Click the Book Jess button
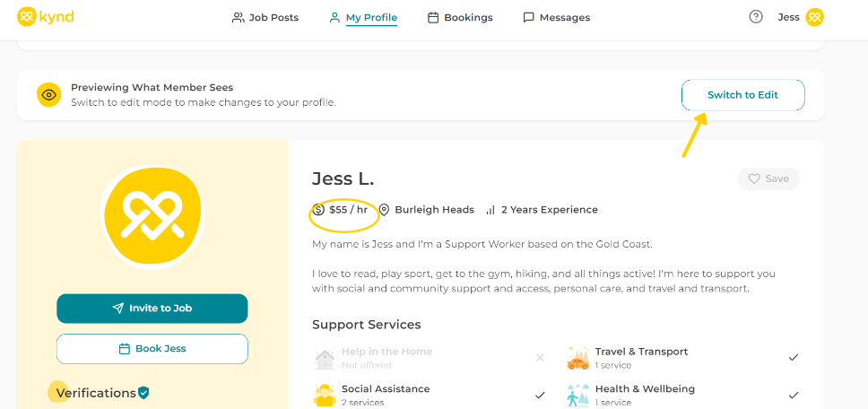 pos(152,349)
